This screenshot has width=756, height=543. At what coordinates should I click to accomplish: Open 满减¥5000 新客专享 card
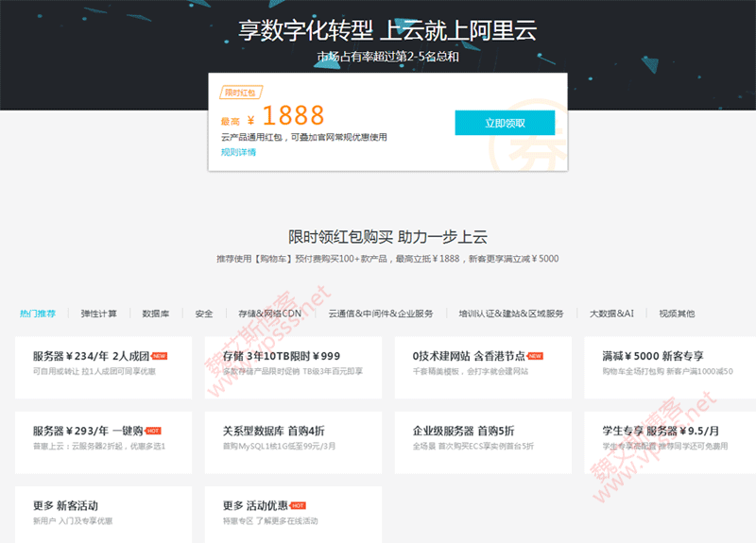tap(670, 367)
